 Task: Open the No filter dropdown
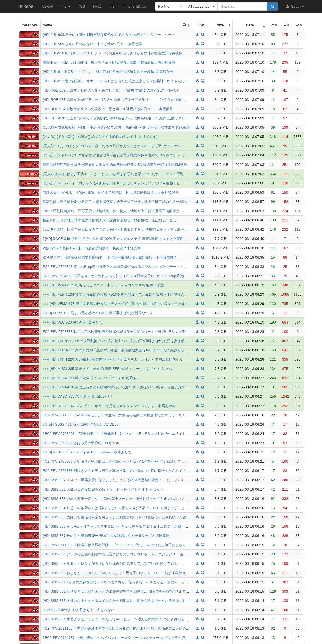170,6
